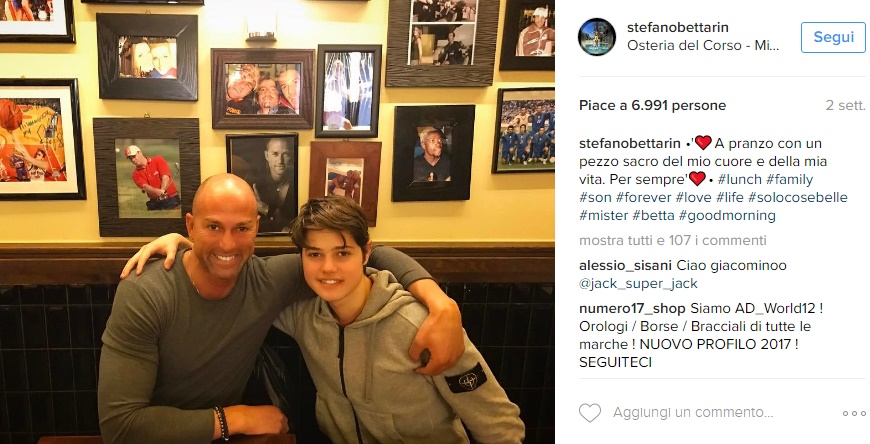Open the #family hashtag

point(790,180)
